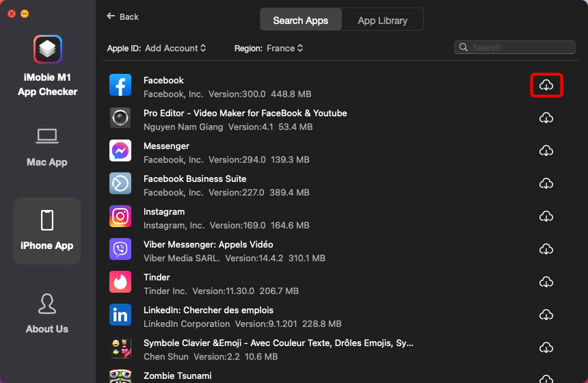Select the Facebook Business Suite title
588x383 pixels.
pos(195,179)
